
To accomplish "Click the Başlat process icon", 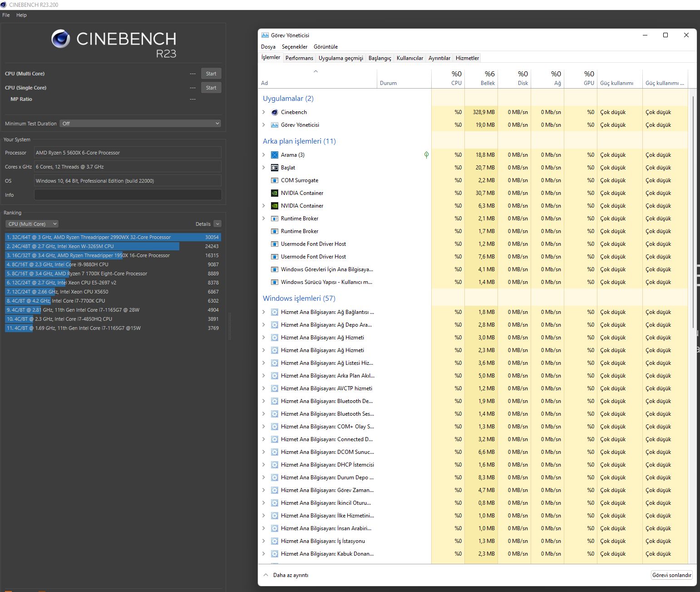I will [x=274, y=168].
